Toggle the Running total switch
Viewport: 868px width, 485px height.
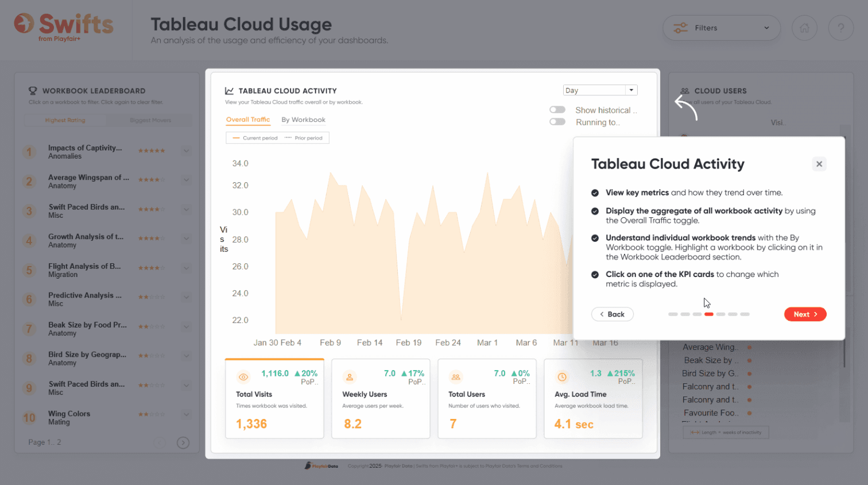tap(557, 122)
